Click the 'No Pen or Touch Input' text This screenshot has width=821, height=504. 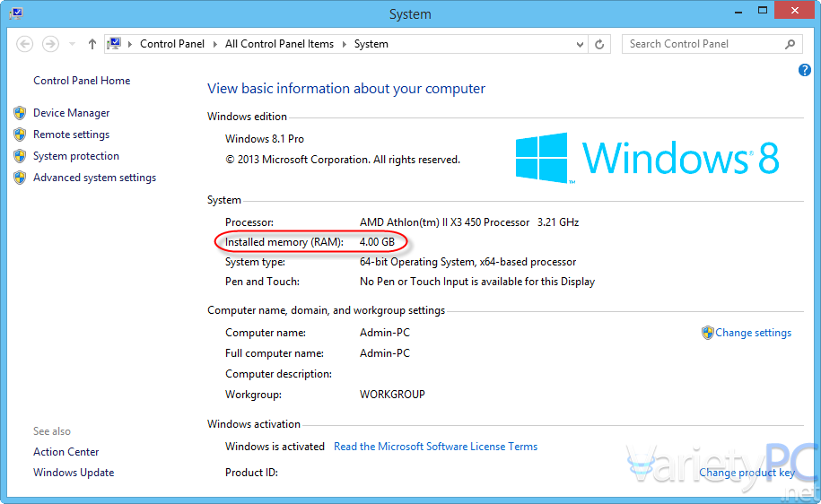coord(477,282)
